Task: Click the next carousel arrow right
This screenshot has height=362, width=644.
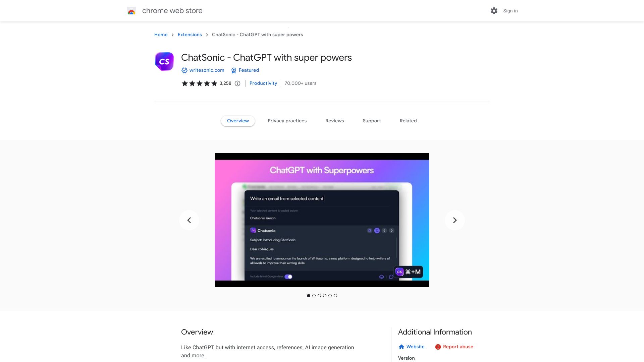Action: [455, 220]
